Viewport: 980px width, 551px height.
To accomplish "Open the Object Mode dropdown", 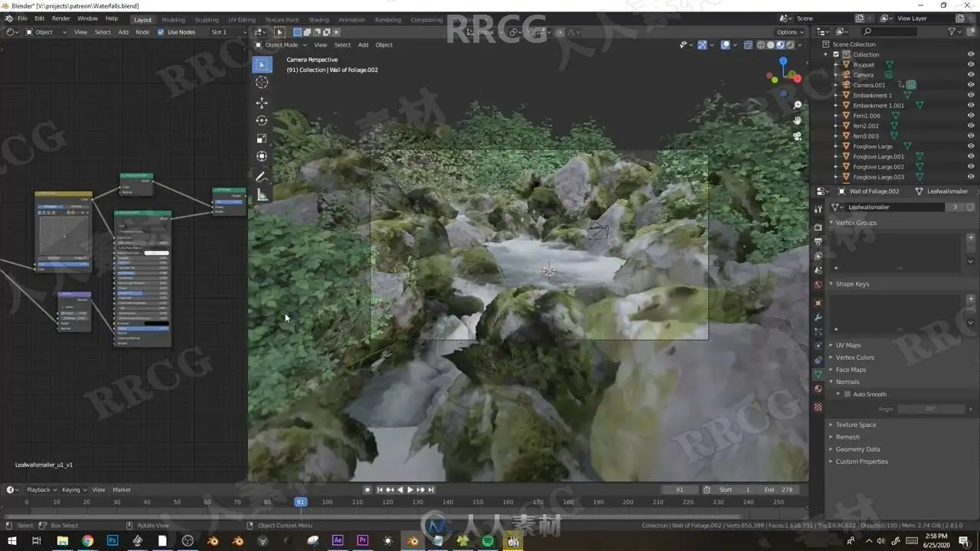I will click(x=282, y=45).
